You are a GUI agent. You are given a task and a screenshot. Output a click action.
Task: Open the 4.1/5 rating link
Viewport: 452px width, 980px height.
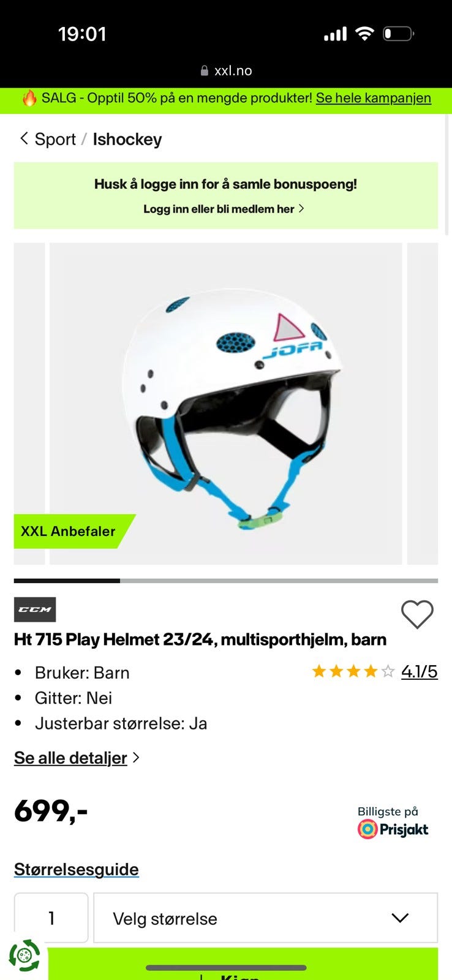420,672
